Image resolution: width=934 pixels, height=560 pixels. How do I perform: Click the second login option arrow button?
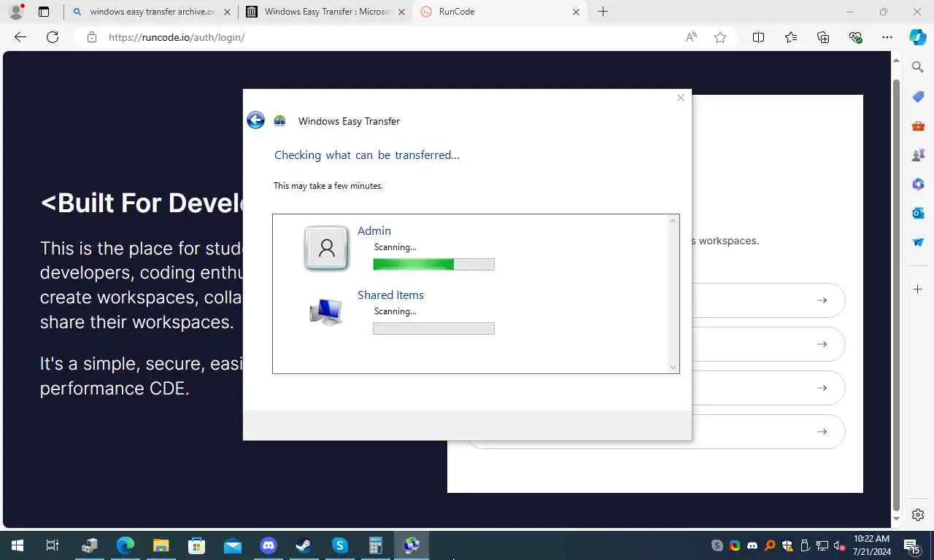pyautogui.click(x=822, y=344)
